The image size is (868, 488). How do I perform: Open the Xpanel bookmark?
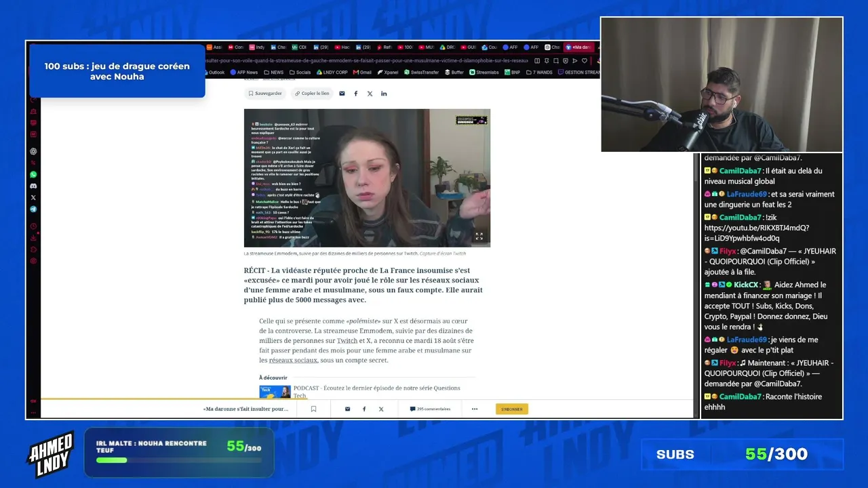(388, 72)
